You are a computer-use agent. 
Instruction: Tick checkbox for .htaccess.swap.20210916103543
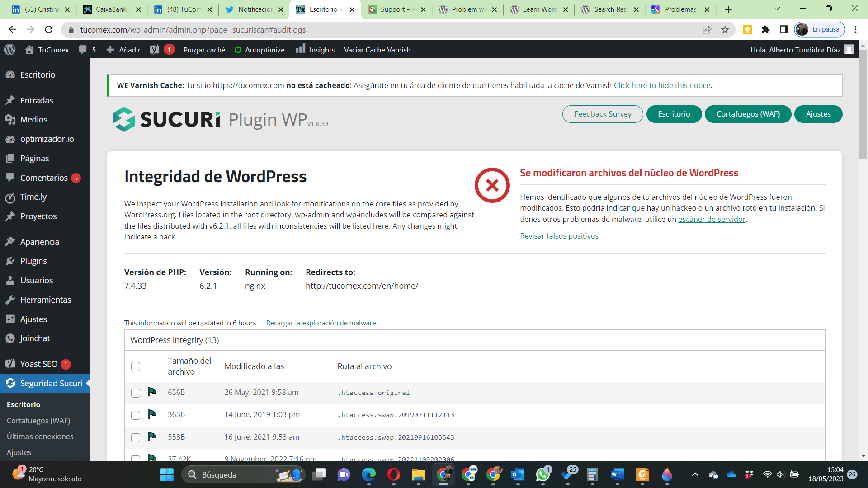click(136, 438)
